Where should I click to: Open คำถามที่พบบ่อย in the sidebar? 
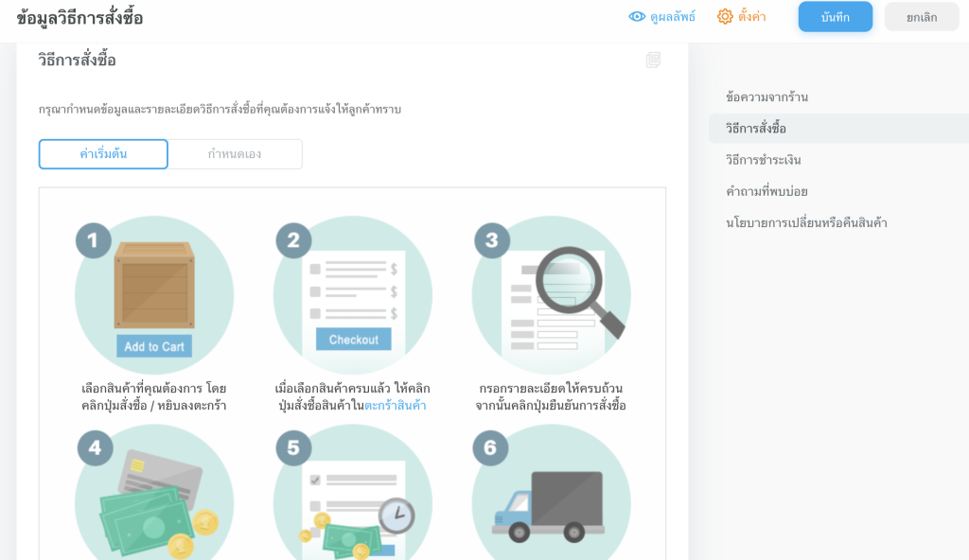tap(766, 191)
